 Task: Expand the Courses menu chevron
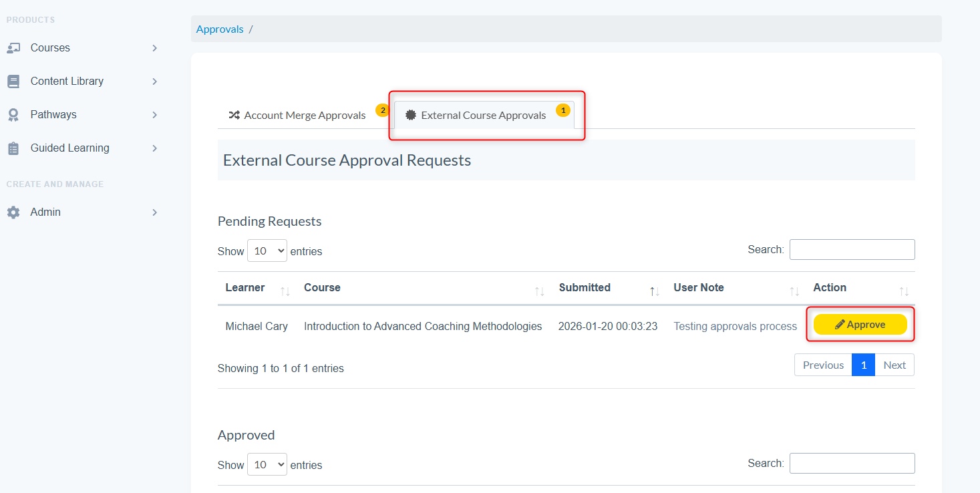click(x=154, y=48)
